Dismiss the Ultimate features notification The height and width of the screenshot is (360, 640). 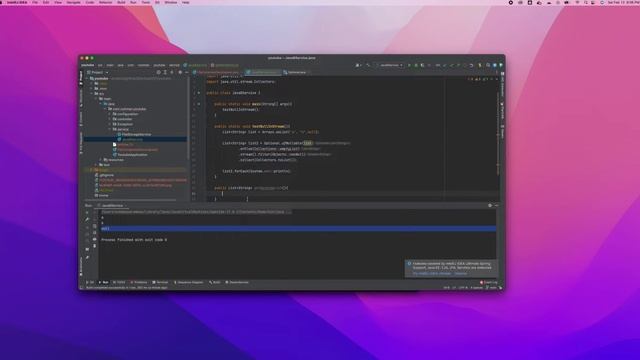pyautogui.click(x=460, y=273)
